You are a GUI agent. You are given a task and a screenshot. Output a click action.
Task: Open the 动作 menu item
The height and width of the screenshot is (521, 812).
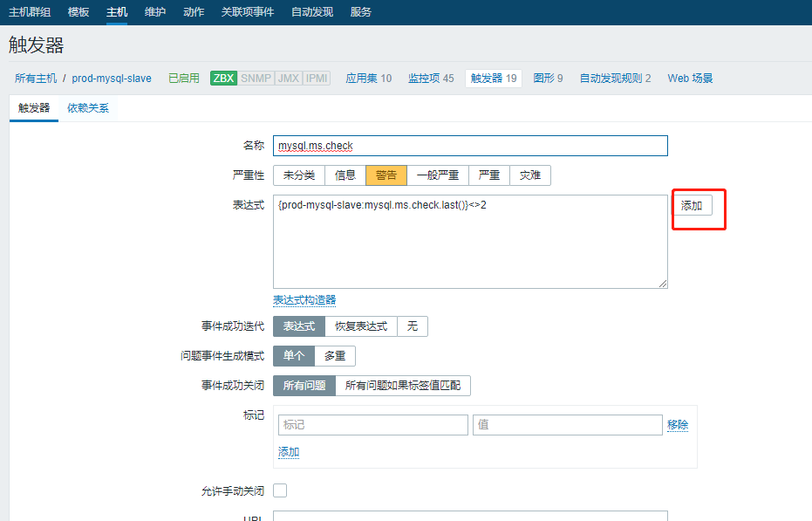[x=193, y=12]
